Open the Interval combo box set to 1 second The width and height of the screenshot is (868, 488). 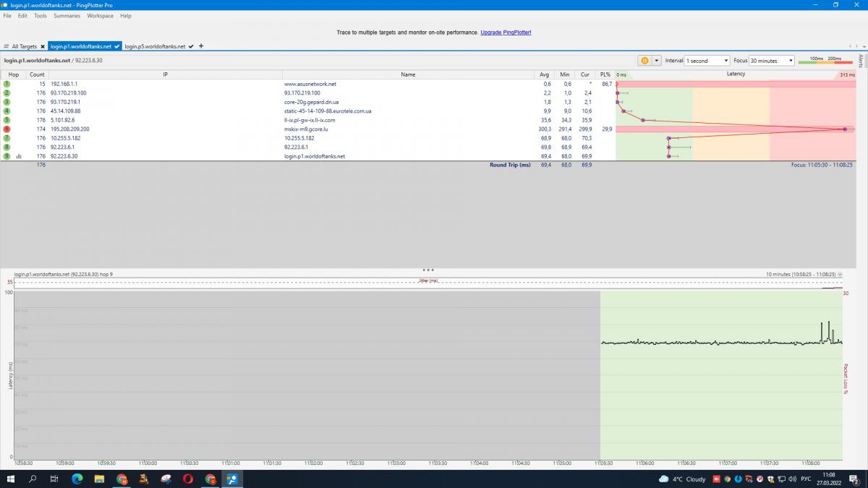point(707,61)
